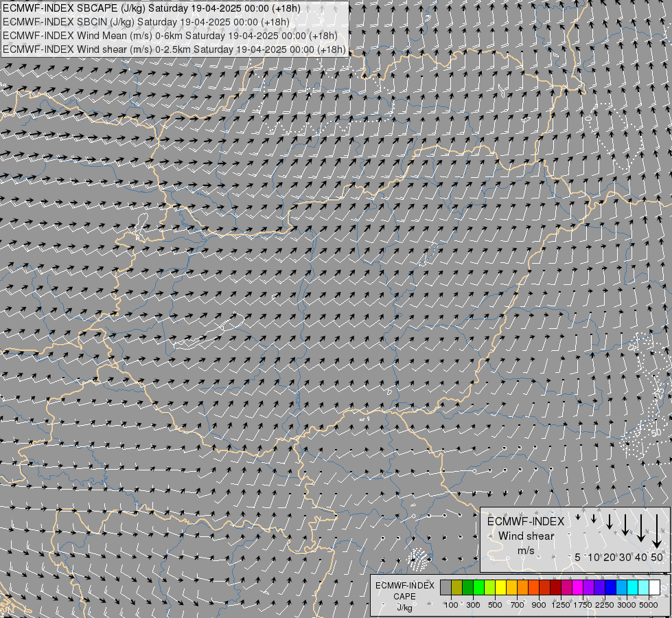Screen dimensions: 672x618
Task: Click the wind shear scale number 30
Action: (625, 557)
